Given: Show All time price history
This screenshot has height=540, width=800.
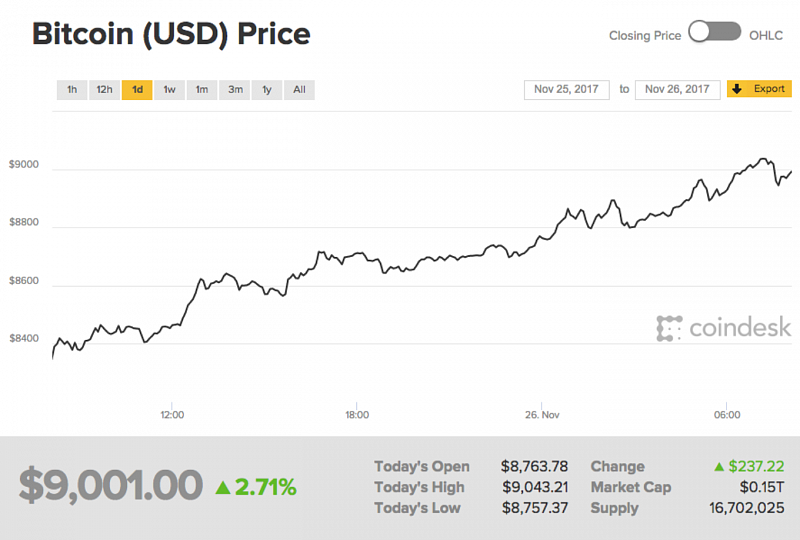Looking at the screenshot, I should coord(299,90).
